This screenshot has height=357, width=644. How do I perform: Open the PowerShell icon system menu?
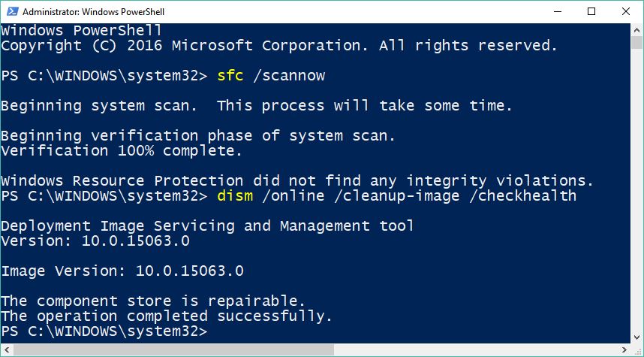point(11,12)
